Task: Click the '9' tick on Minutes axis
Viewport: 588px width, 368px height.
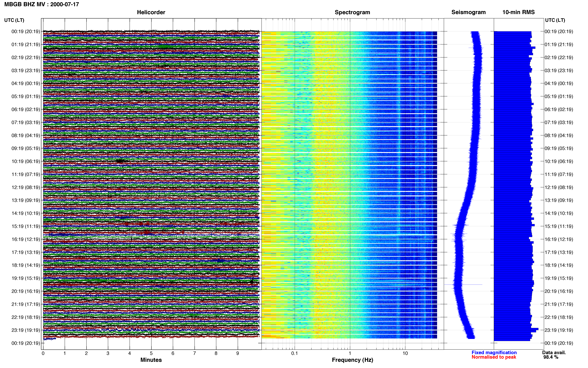Action: point(238,353)
